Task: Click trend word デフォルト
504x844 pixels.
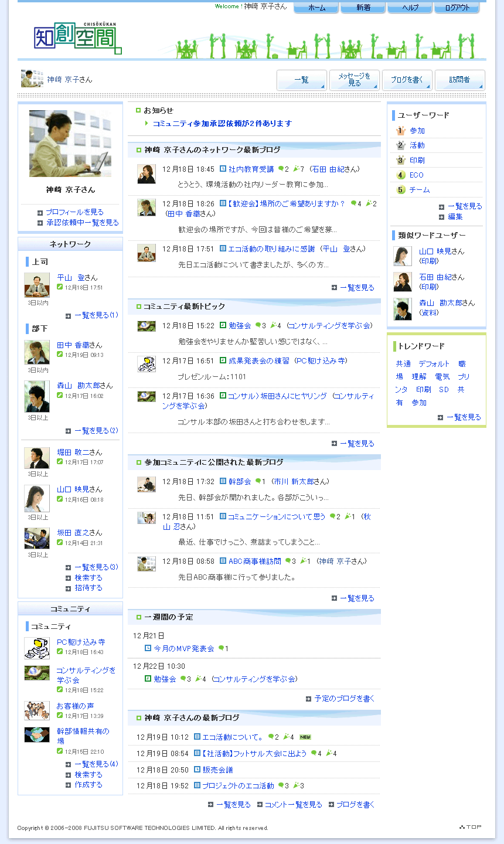Action: pos(434,364)
